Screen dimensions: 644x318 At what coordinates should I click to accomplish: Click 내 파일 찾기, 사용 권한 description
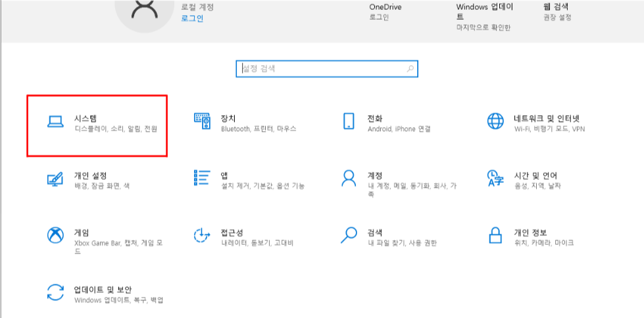402,243
